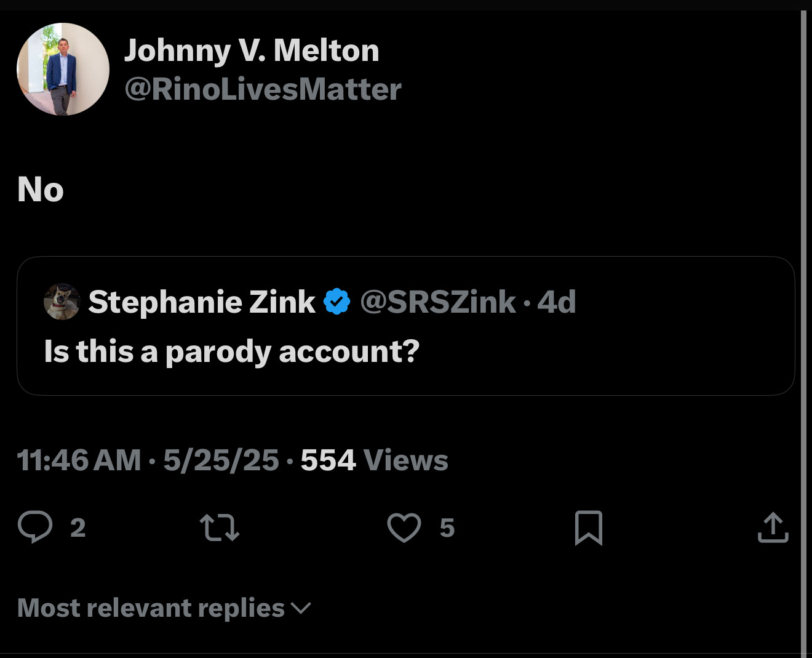Click the 11:46 AM post timestamp
The image size is (812, 658).
coord(79,460)
